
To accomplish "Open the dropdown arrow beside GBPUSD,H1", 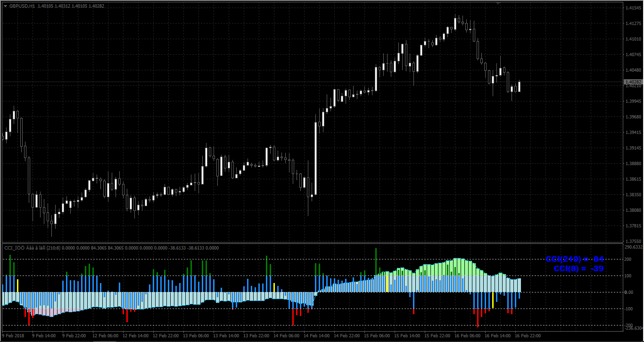I will (5, 6).
